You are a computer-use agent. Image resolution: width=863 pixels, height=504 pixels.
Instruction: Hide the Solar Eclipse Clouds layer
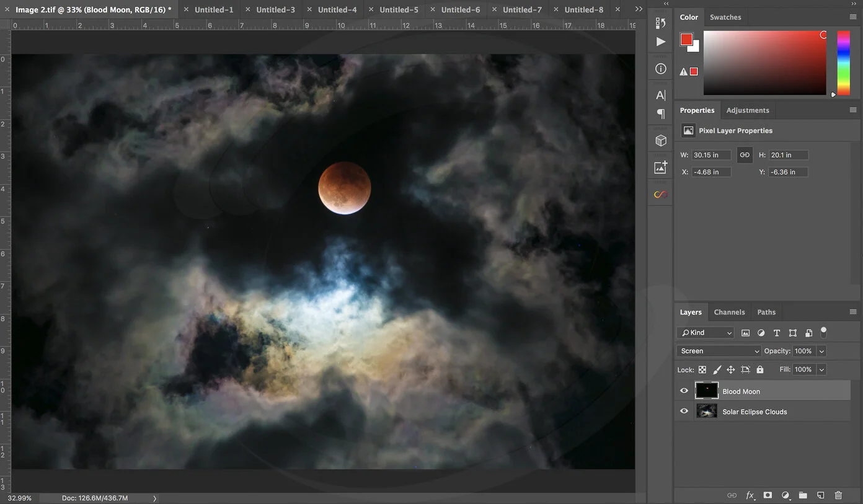pos(684,411)
